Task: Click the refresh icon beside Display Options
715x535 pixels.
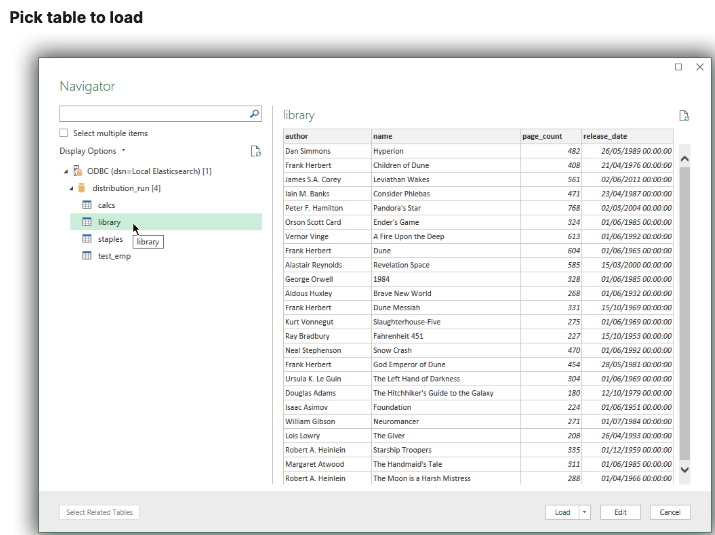Action: [x=256, y=151]
